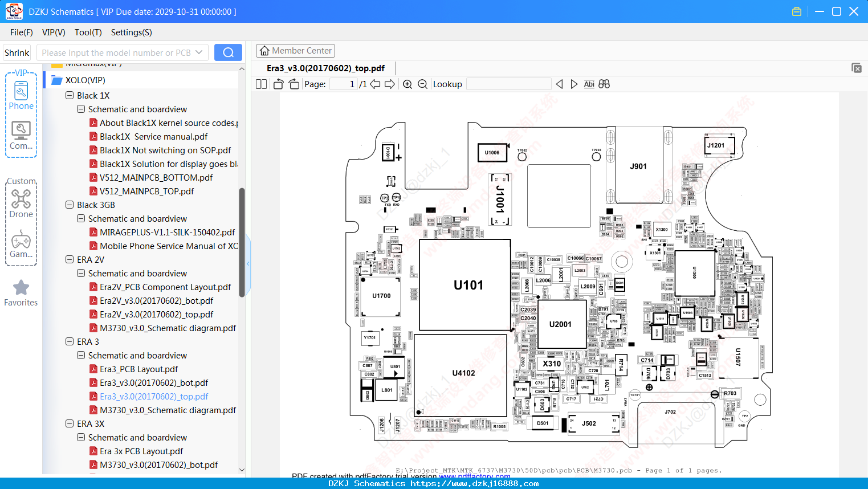Open Black1X Not switching on SOP.pdf
The width and height of the screenshot is (868, 489).
[165, 150]
